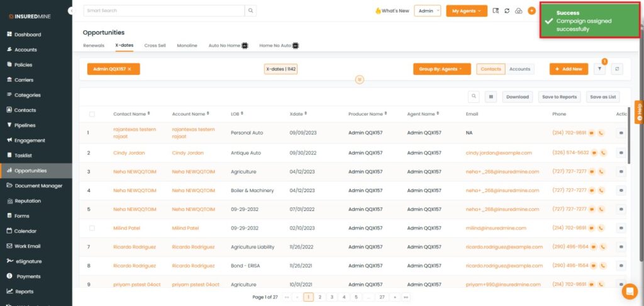The image size is (644, 306).
Task: Click the Add New button
Action: click(x=569, y=69)
